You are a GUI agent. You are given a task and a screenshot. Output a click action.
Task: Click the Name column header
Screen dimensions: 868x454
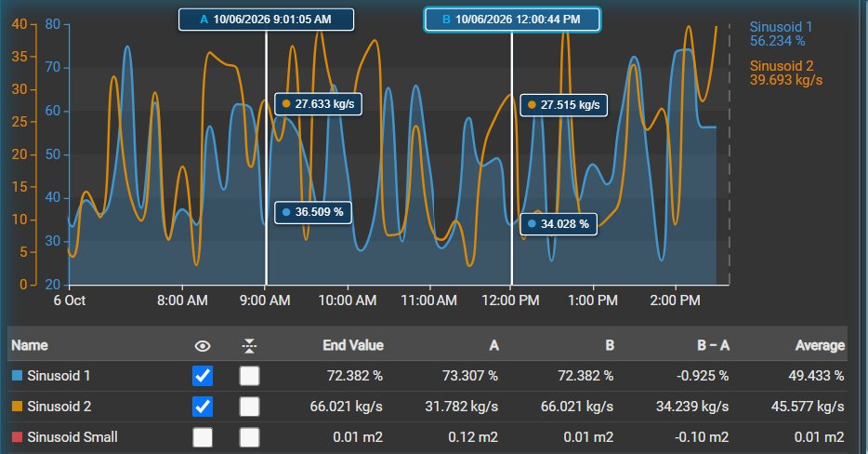pyautogui.click(x=30, y=345)
